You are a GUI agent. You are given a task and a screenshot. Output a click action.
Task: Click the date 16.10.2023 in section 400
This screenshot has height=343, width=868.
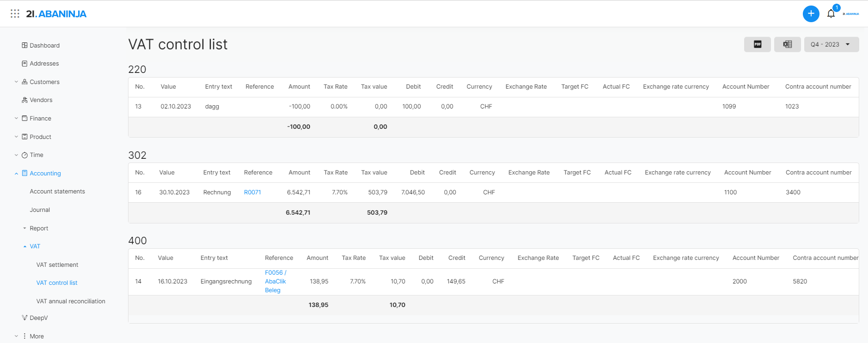pyautogui.click(x=172, y=281)
